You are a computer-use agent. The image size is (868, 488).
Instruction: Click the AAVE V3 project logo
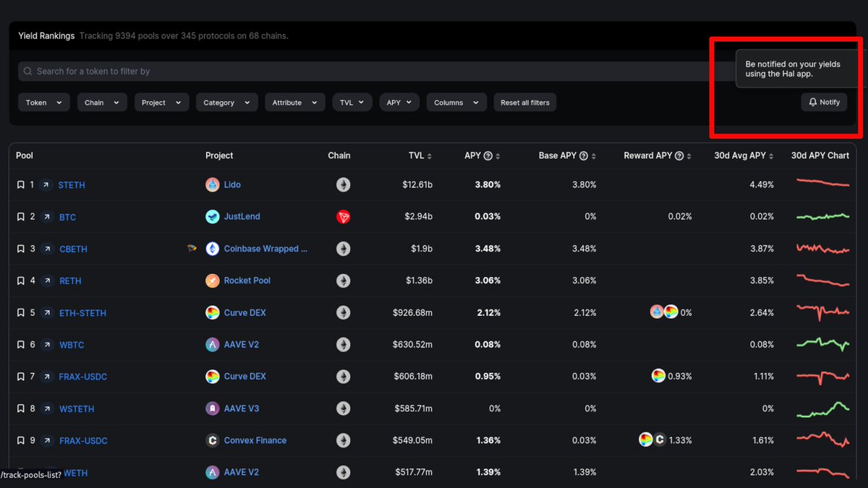[x=212, y=408]
